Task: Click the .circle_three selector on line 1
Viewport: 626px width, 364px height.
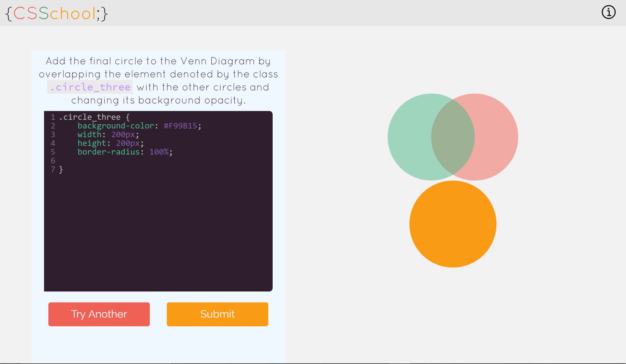Action: tap(90, 117)
